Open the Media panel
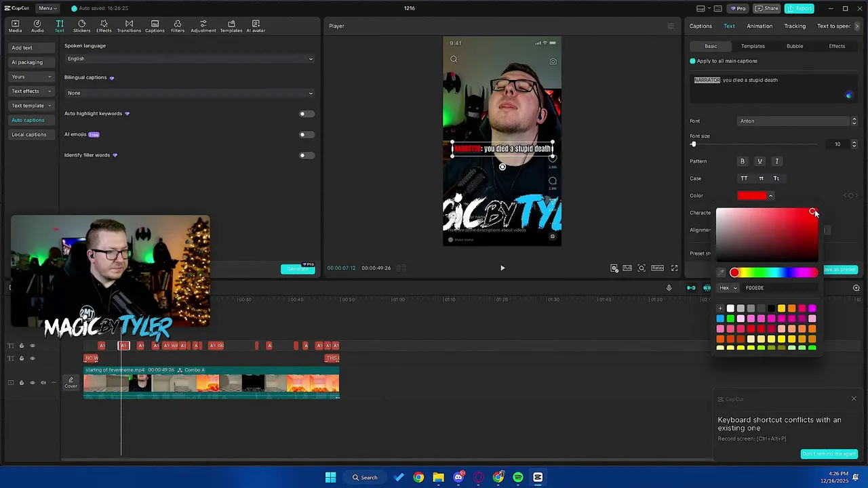Viewport: 868px width, 488px height. click(15, 26)
